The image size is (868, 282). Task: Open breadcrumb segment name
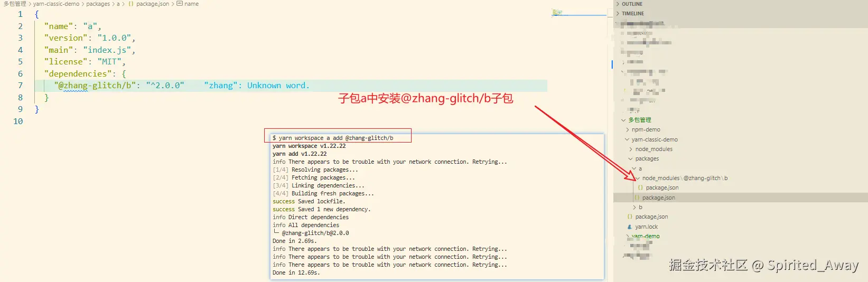[192, 4]
